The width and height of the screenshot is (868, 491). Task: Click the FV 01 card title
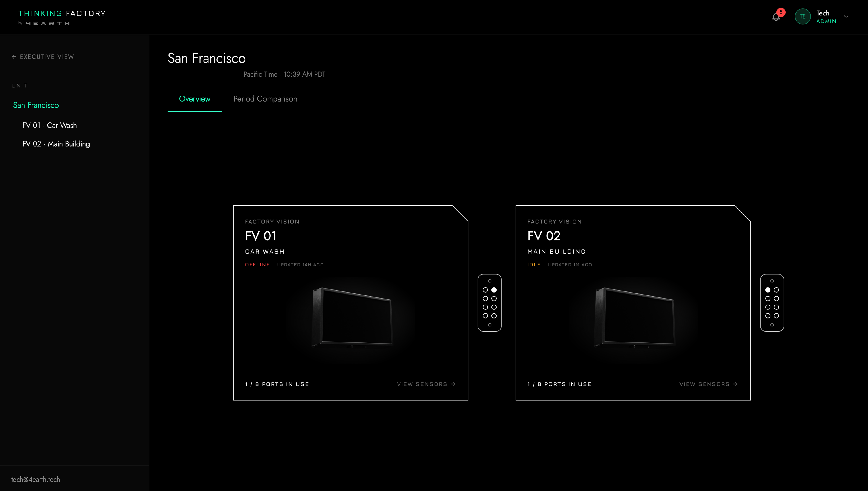261,236
